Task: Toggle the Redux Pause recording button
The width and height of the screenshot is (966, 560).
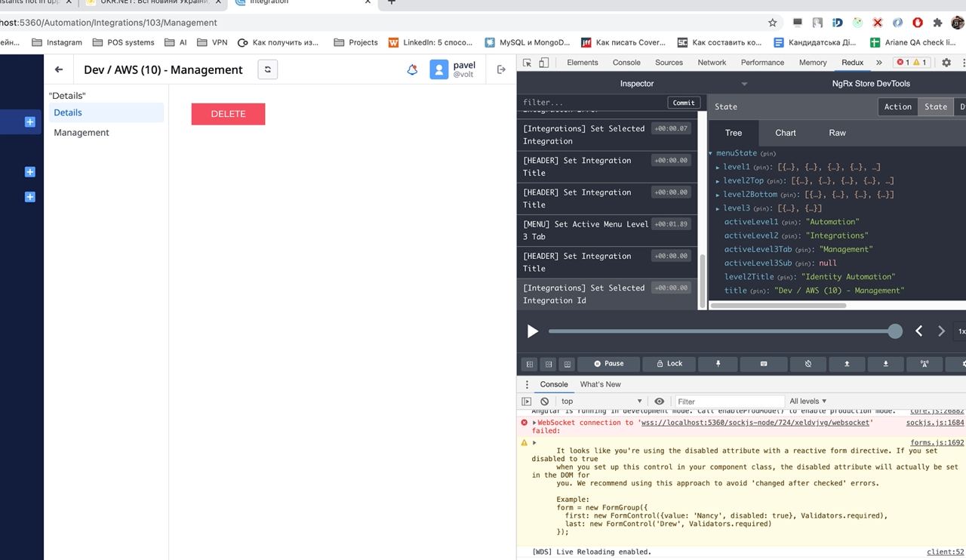Action: point(609,364)
